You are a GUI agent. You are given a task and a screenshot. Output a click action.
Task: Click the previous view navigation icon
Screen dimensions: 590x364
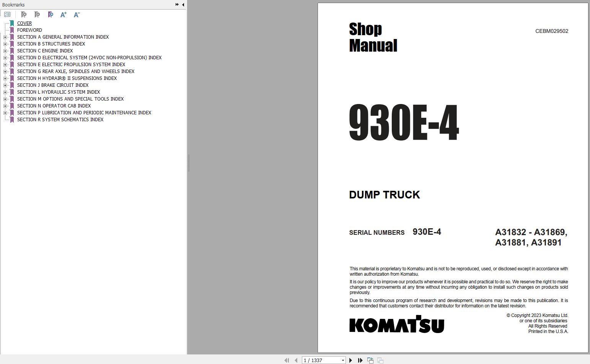click(x=370, y=360)
